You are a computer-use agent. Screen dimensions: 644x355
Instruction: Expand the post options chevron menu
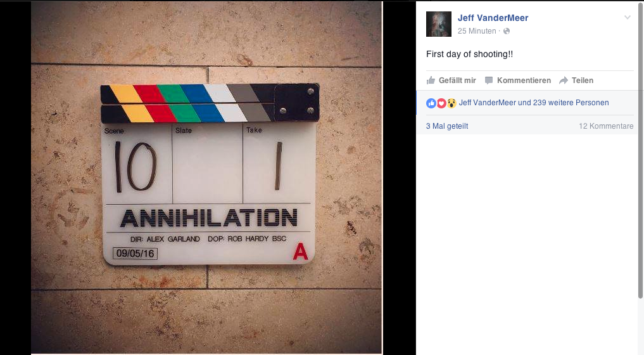(627, 17)
